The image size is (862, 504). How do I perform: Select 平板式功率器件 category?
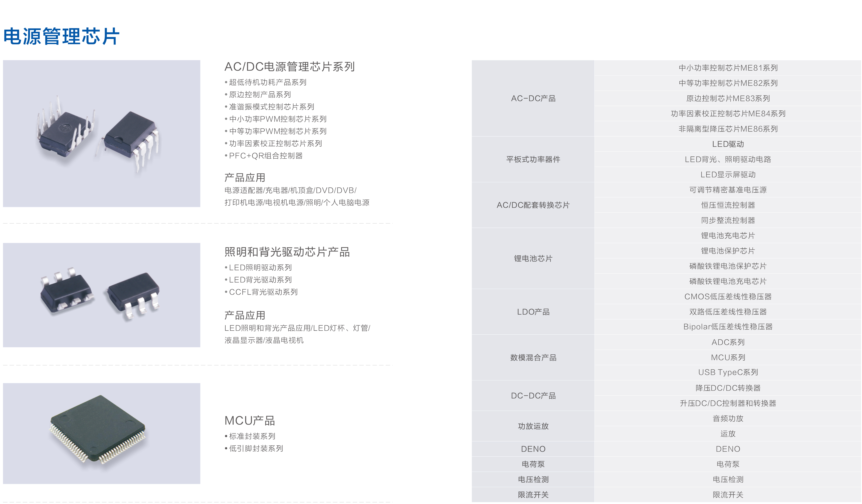point(533,159)
